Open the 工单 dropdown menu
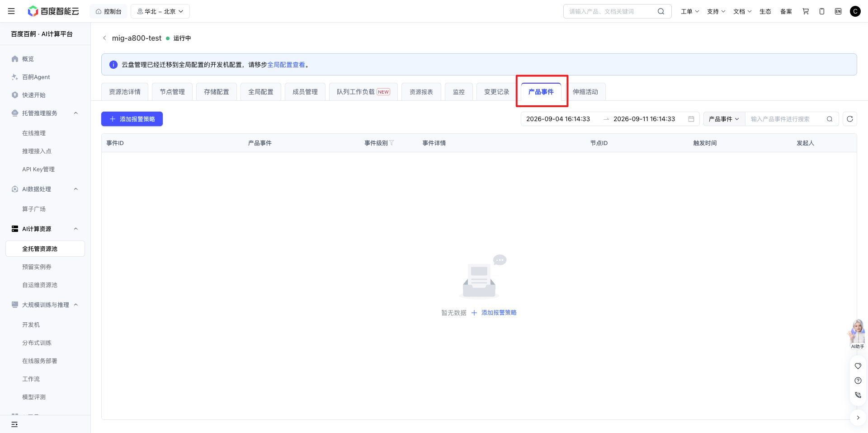The image size is (868, 433). point(690,11)
